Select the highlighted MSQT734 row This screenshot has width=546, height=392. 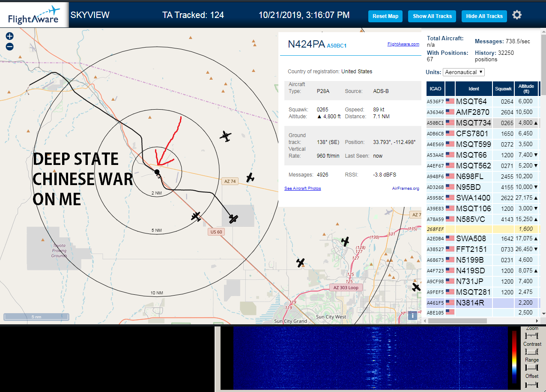pos(482,123)
